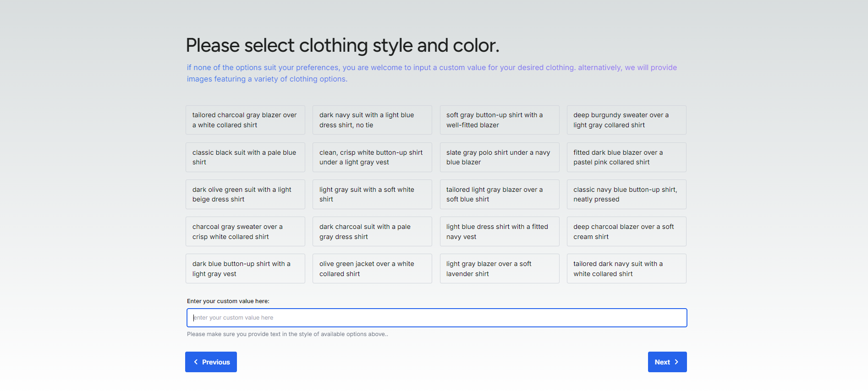Choose light blue dress shirt with navy vest
Screen dimensions: 868x391
point(499,231)
